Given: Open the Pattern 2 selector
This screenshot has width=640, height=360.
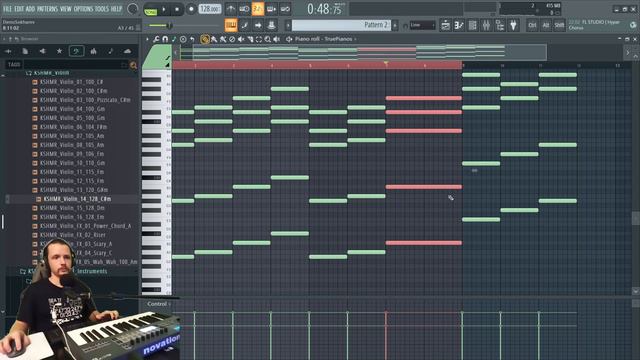Looking at the screenshot, I should pos(342,25).
